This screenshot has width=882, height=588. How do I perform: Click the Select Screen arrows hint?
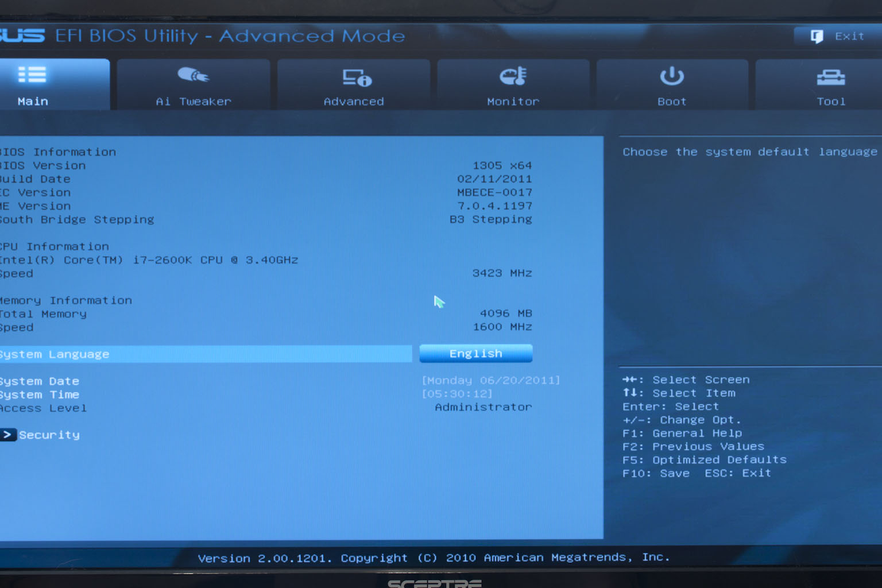click(x=686, y=380)
